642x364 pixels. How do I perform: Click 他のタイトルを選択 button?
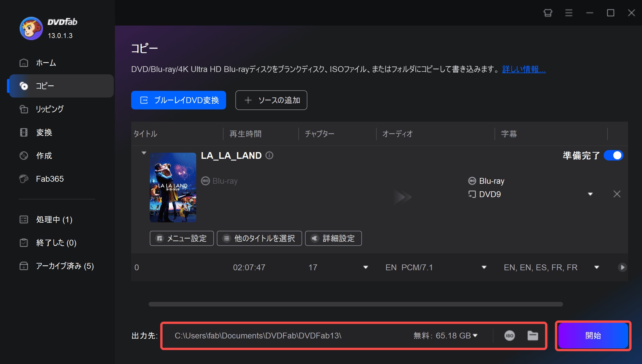(x=259, y=238)
